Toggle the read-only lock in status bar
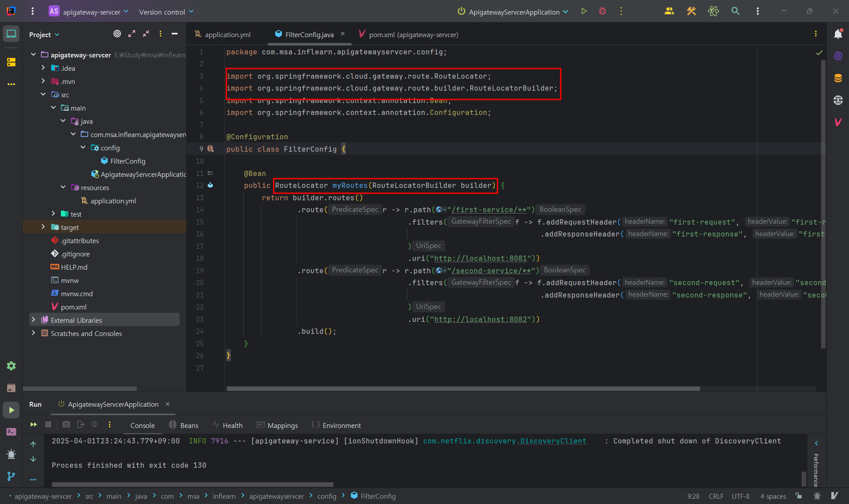 coord(799,496)
